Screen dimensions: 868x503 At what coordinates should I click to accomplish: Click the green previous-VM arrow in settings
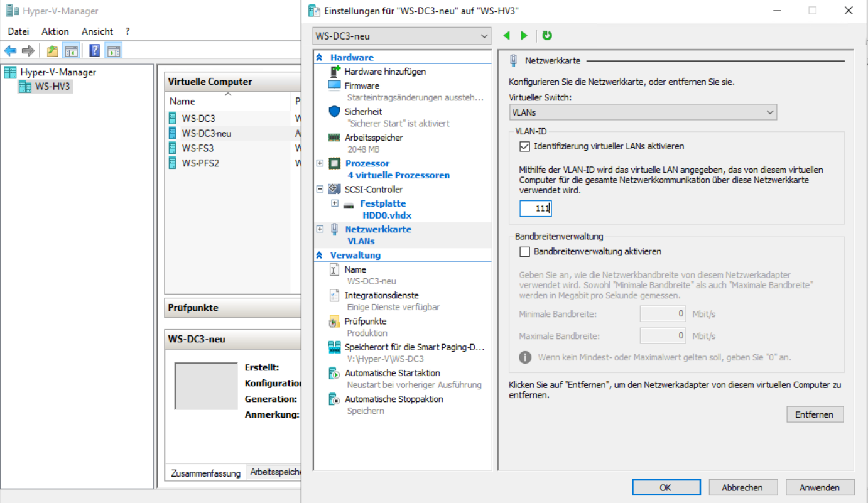pyautogui.click(x=507, y=36)
